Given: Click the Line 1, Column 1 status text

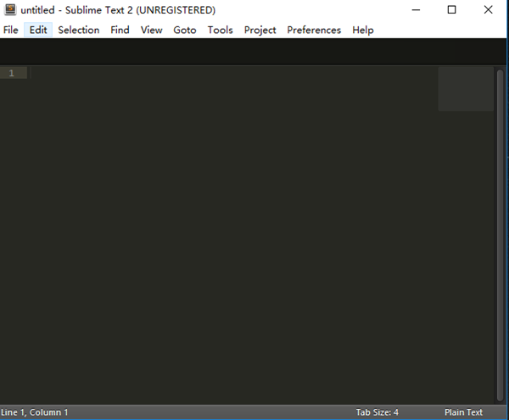Looking at the screenshot, I should pos(35,412).
